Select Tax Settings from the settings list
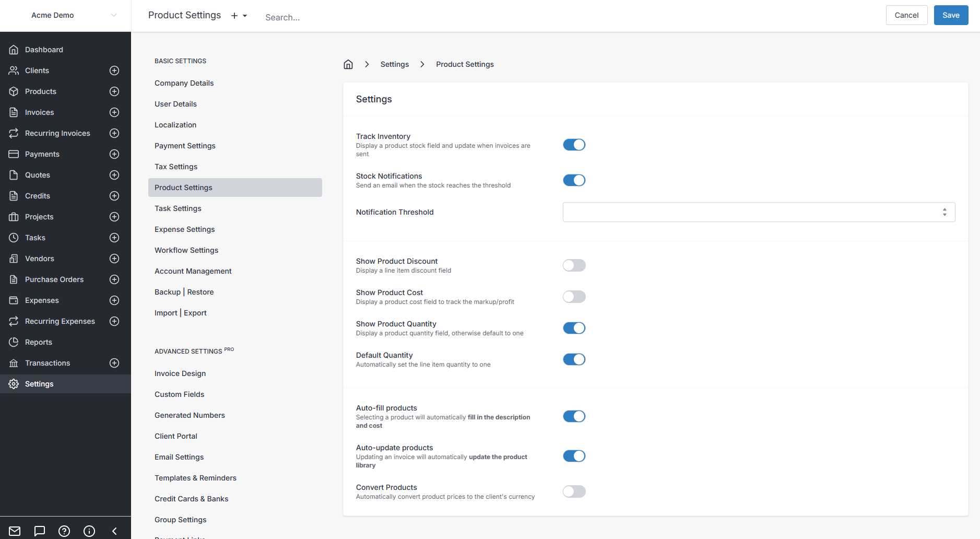Viewport: 980px width, 539px height. click(x=176, y=166)
